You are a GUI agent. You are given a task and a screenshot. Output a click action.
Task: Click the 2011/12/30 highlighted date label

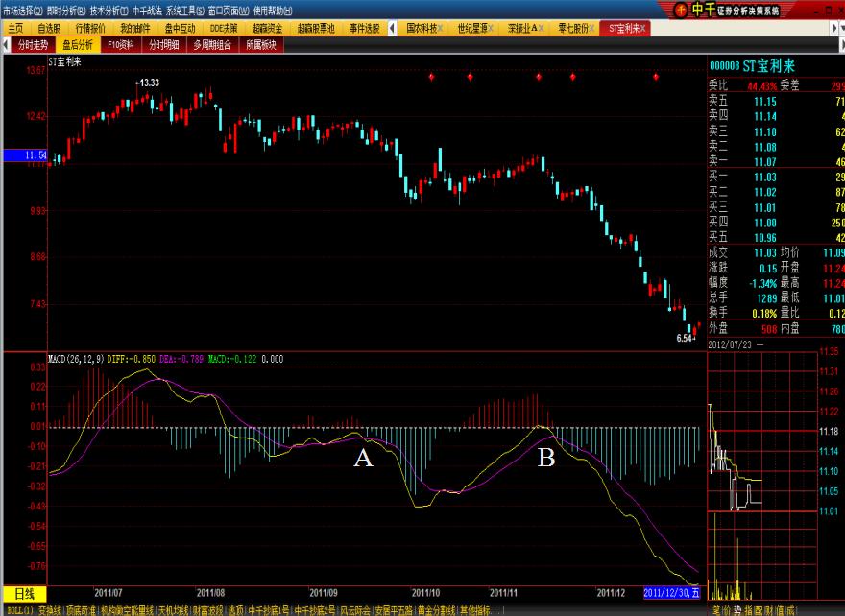[672, 593]
